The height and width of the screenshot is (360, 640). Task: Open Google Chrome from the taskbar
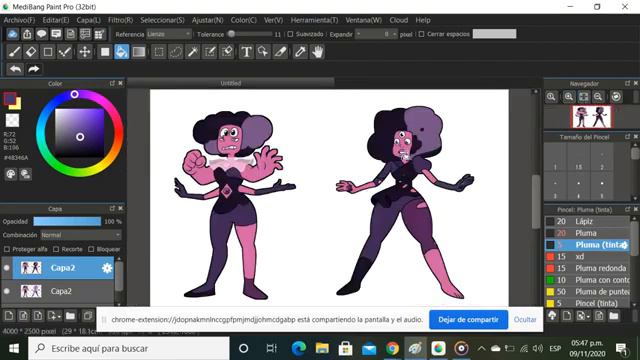click(x=392, y=349)
